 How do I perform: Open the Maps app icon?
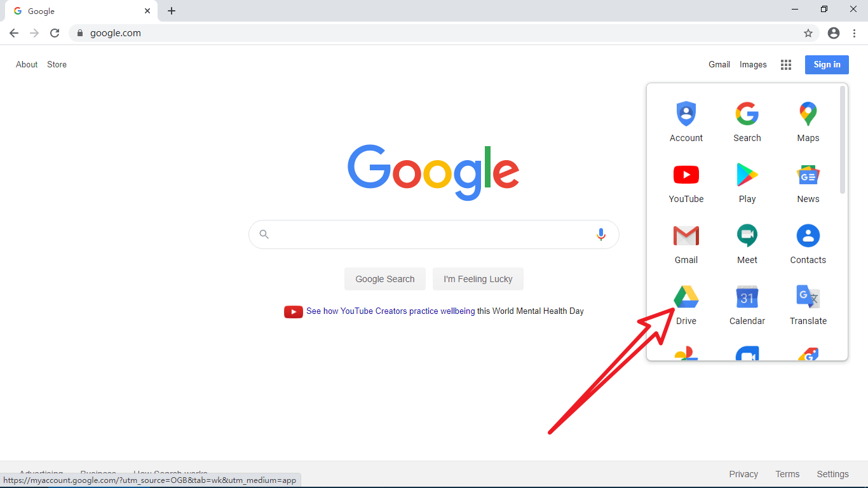coord(808,114)
